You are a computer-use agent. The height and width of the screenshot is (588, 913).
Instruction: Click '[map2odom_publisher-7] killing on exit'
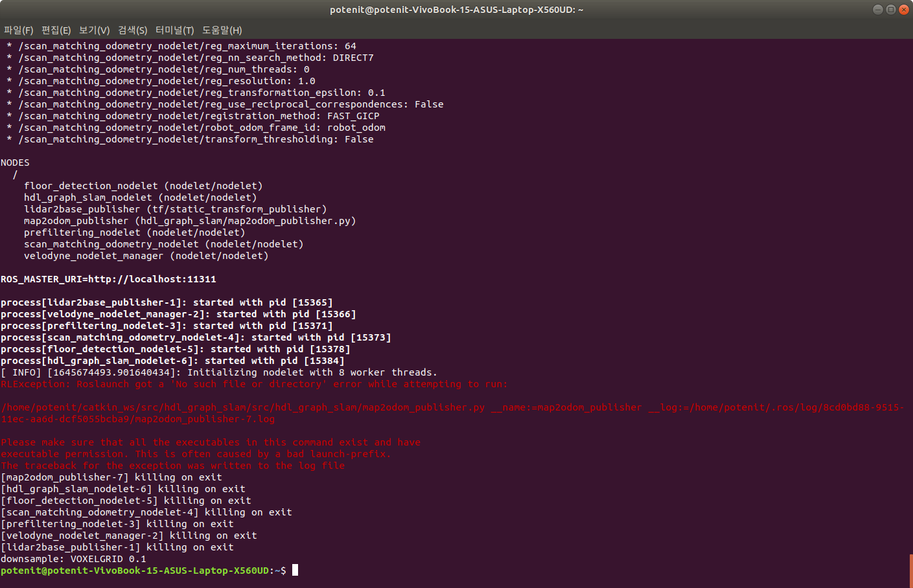[x=111, y=477]
